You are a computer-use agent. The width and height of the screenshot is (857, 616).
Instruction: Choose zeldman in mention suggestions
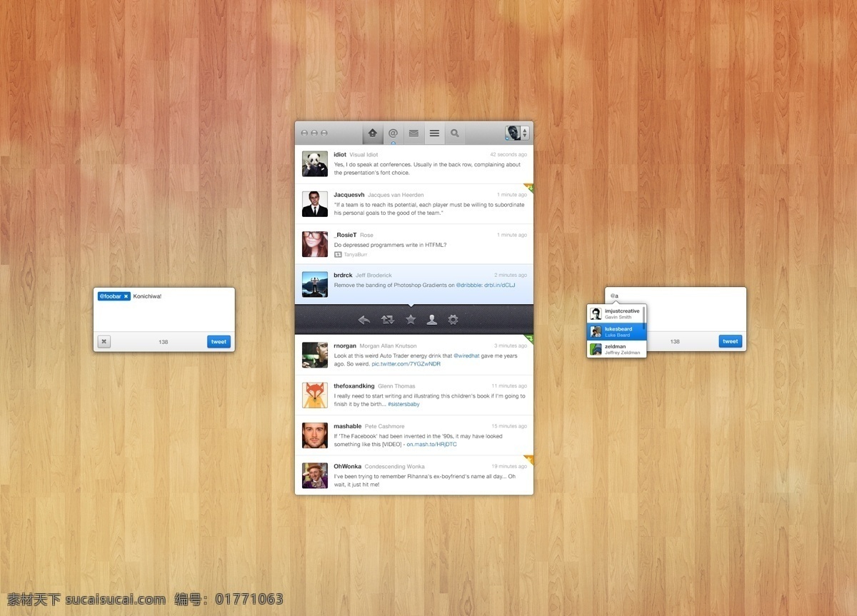point(616,349)
